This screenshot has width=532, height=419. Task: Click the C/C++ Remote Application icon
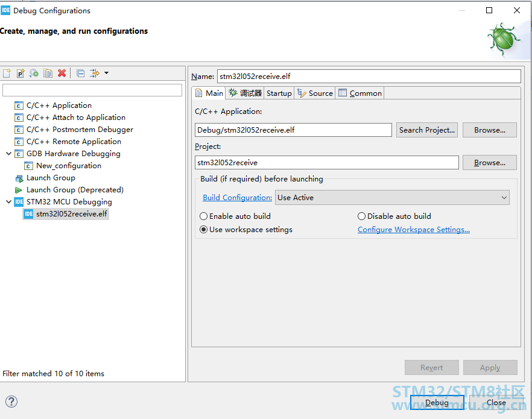(19, 142)
